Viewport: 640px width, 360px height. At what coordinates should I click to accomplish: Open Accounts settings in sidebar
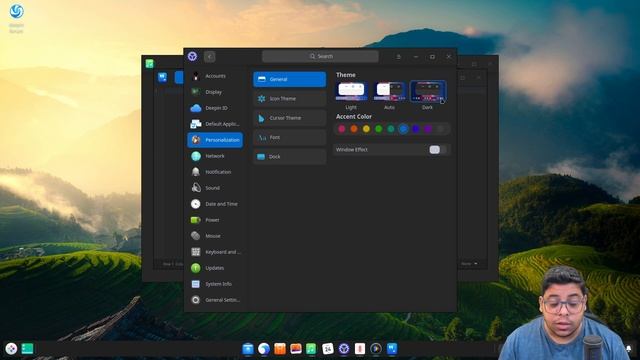[x=215, y=76]
